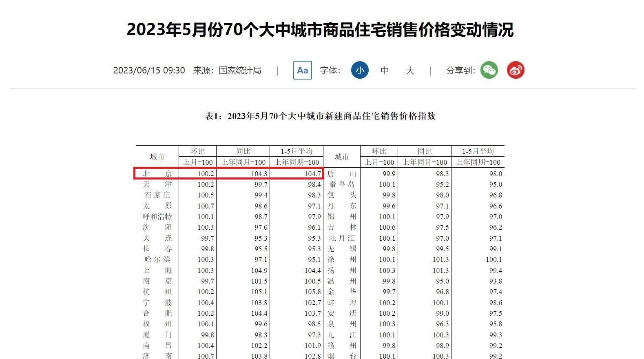Screen dimensions: 644x359
Task: Click the article title heading
Action: (320, 30)
